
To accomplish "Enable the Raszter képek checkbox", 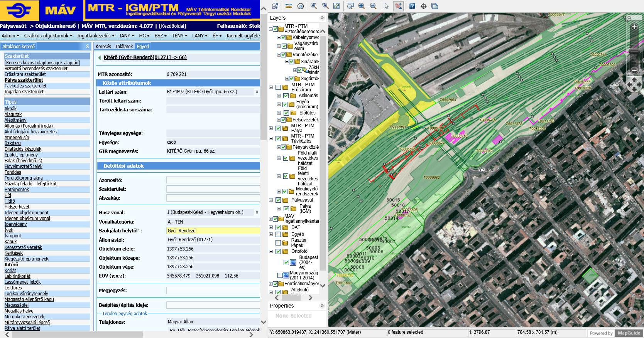I will tap(278, 243).
